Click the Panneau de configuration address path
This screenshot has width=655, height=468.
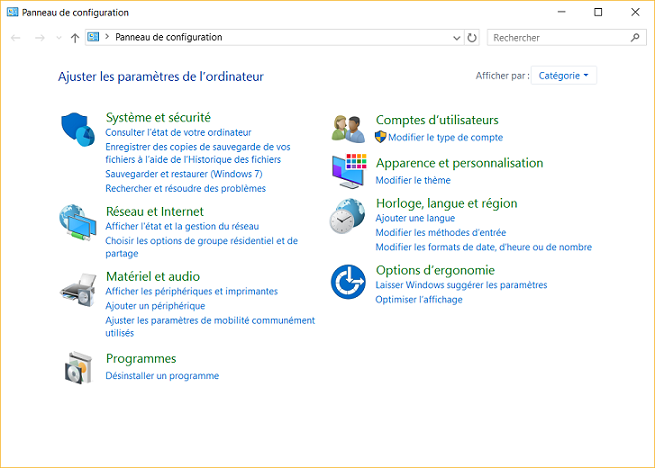pos(169,37)
